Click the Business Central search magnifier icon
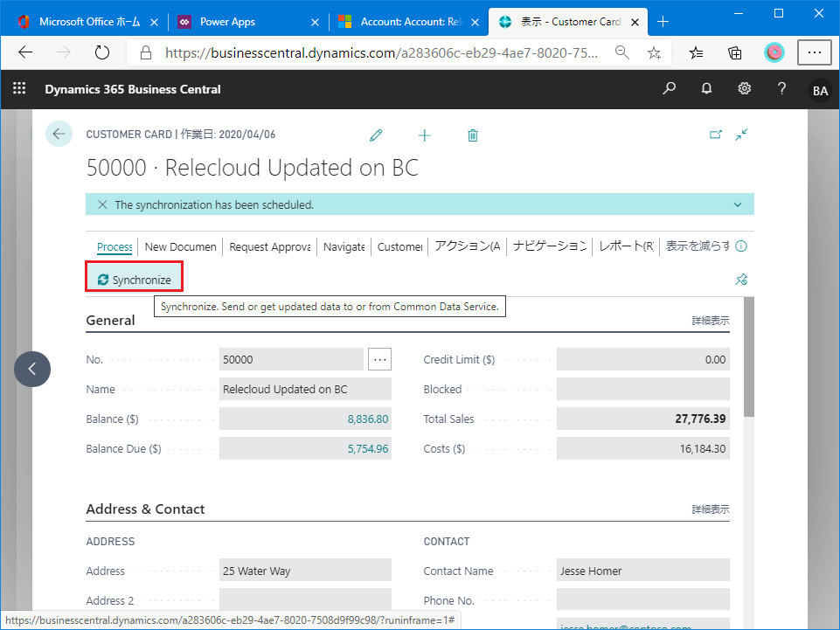 pos(669,88)
